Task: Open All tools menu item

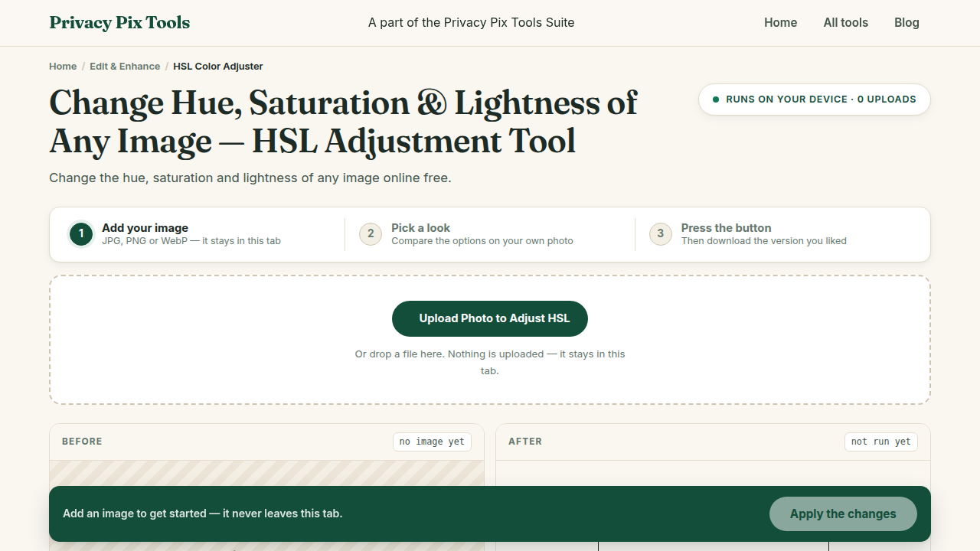Action: pyautogui.click(x=845, y=23)
